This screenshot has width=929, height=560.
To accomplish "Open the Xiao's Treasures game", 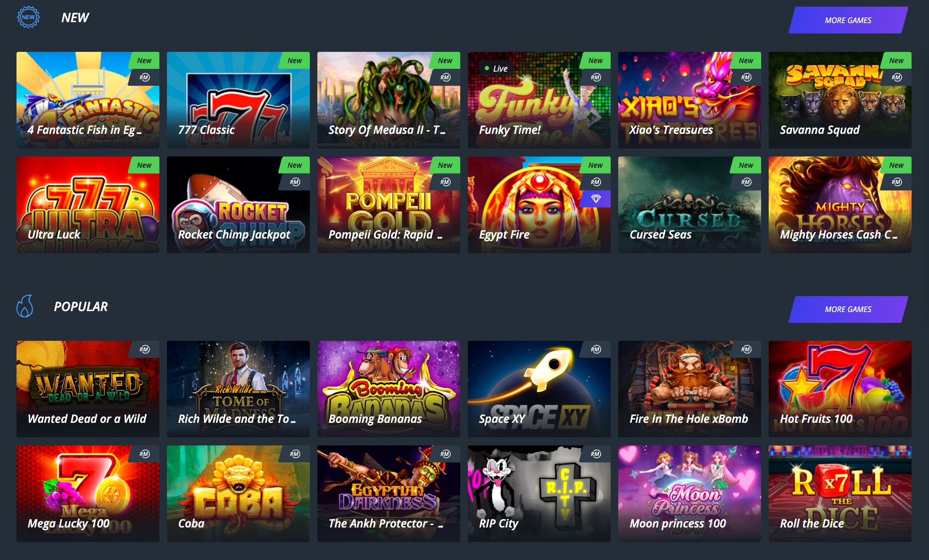I will (x=689, y=100).
